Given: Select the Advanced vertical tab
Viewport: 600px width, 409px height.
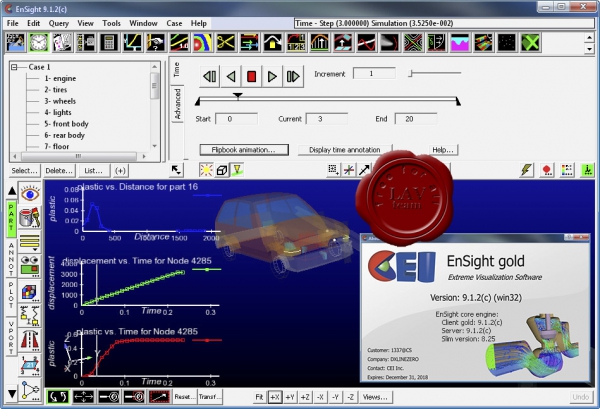Looking at the screenshot, I should click(x=177, y=103).
